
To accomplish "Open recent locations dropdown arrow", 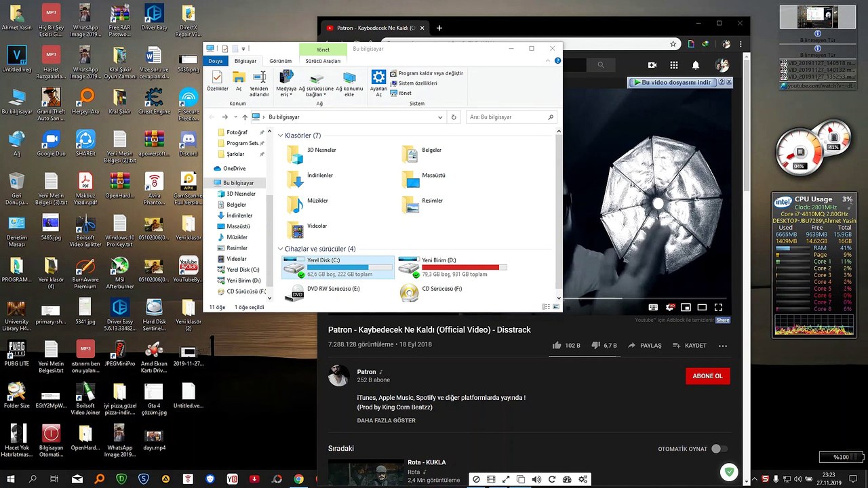I will point(235,117).
